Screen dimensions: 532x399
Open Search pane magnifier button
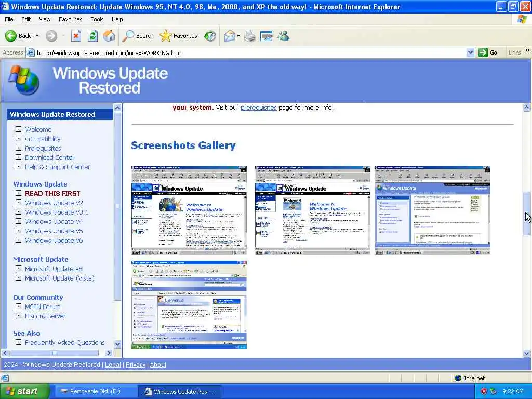[138, 36]
